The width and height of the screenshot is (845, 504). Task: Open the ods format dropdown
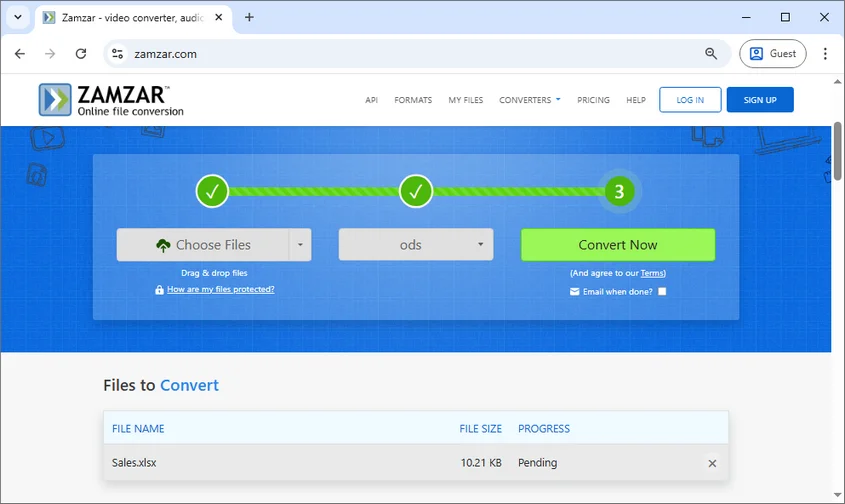415,245
